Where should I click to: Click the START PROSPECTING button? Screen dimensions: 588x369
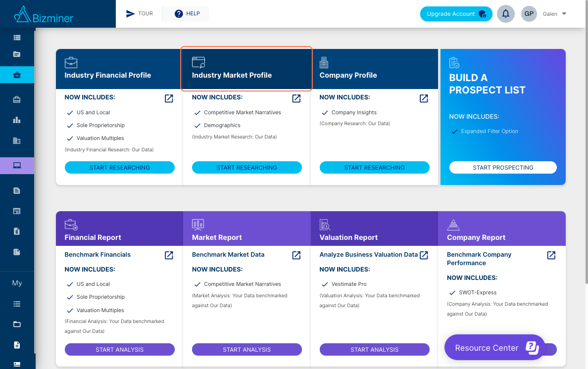[503, 168]
